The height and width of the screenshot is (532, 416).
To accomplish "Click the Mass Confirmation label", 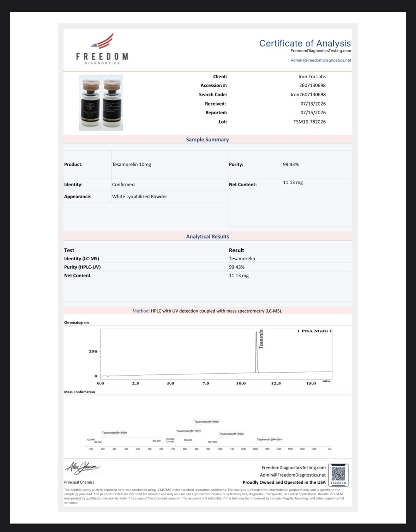I will click(79, 392).
